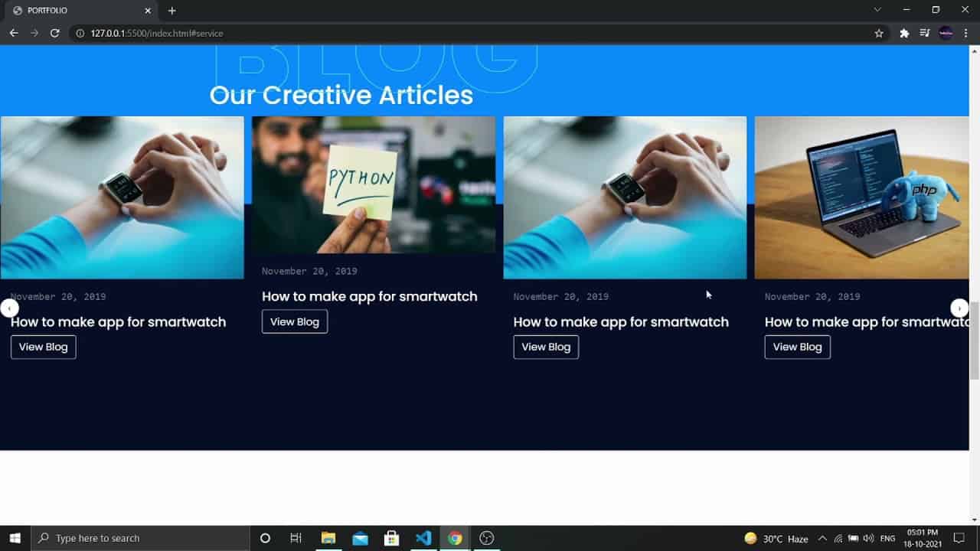The width and height of the screenshot is (980, 551).
Task: Click the date under the Python image
Action: click(309, 271)
